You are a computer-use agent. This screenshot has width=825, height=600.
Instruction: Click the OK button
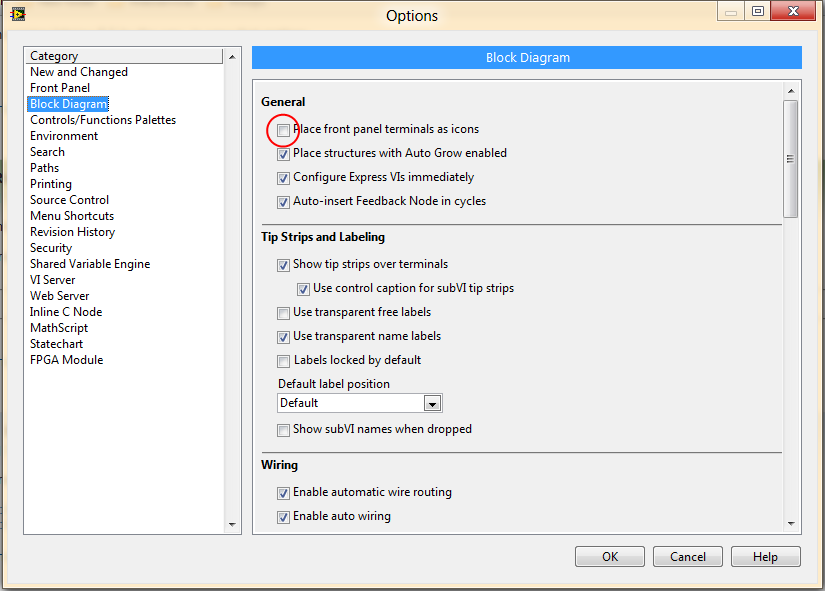tap(610, 557)
